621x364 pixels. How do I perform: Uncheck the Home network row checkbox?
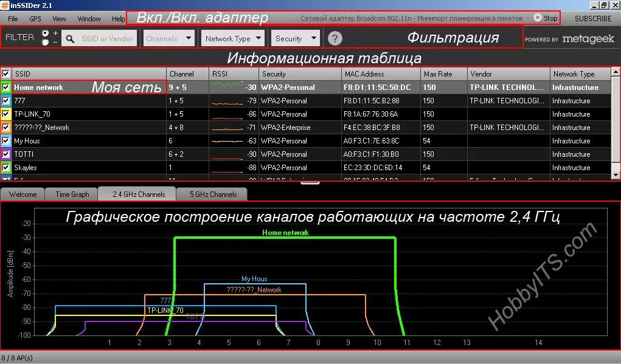click(5, 88)
